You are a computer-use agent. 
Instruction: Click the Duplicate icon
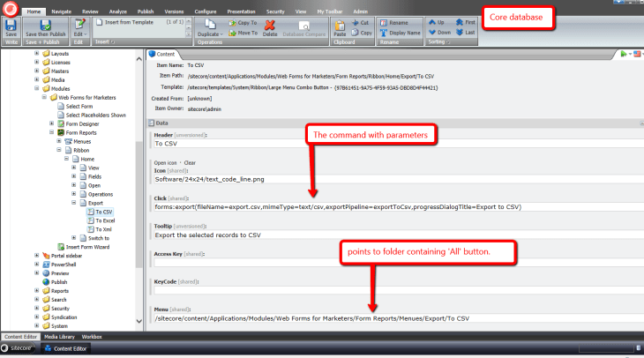coord(210,25)
